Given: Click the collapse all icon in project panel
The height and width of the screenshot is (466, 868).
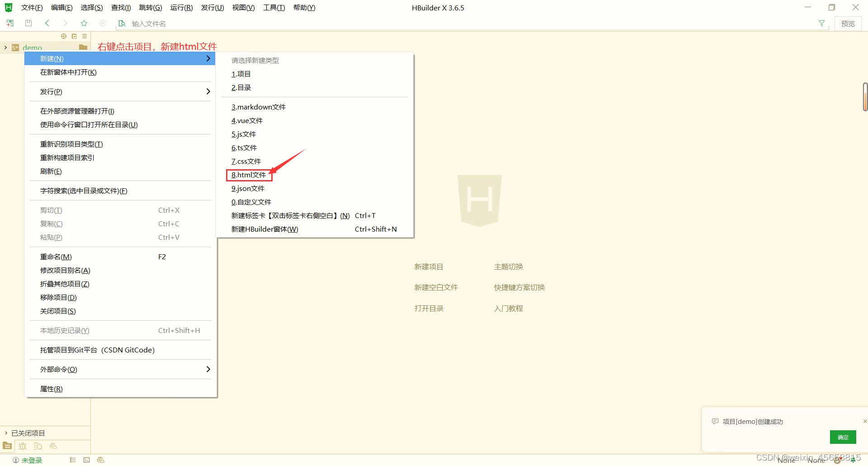Looking at the screenshot, I should pyautogui.click(x=74, y=36).
